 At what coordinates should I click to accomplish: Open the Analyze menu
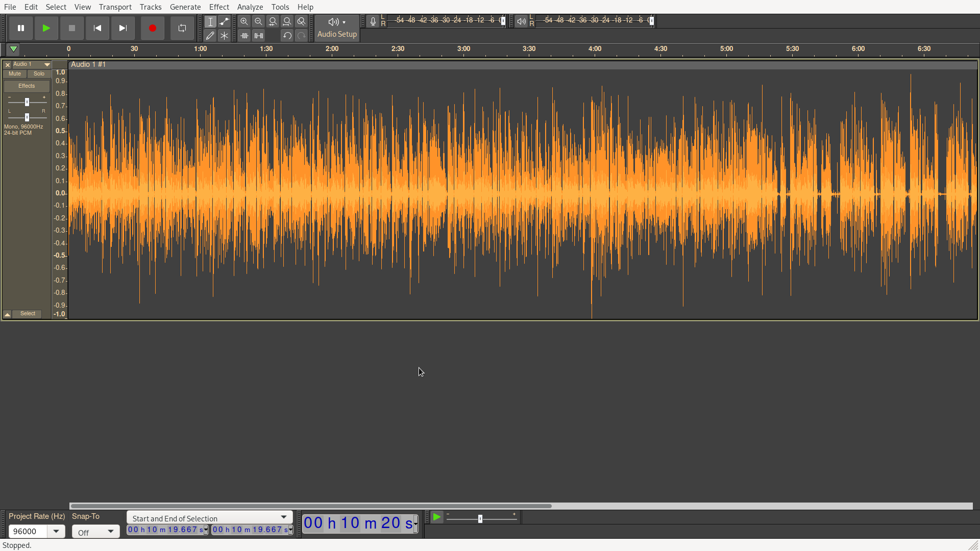pyautogui.click(x=250, y=7)
